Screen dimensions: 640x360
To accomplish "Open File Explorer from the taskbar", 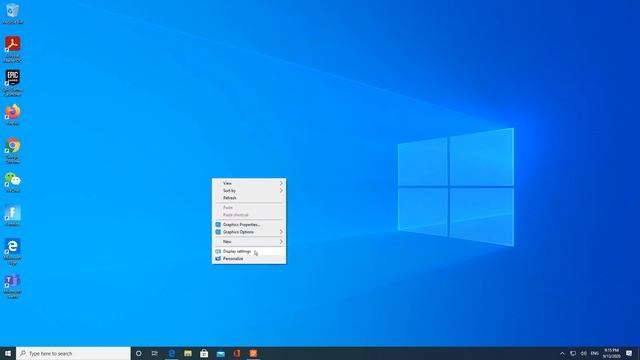I will tap(188, 353).
